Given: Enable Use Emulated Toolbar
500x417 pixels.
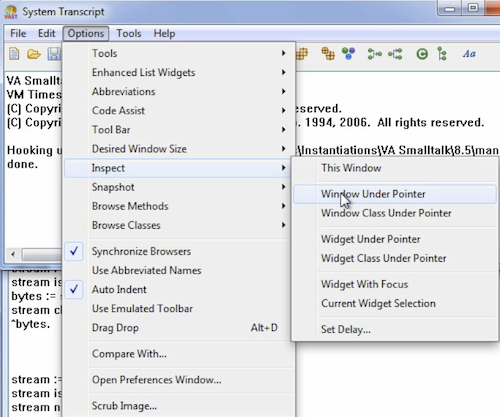Looking at the screenshot, I should [178, 309].
